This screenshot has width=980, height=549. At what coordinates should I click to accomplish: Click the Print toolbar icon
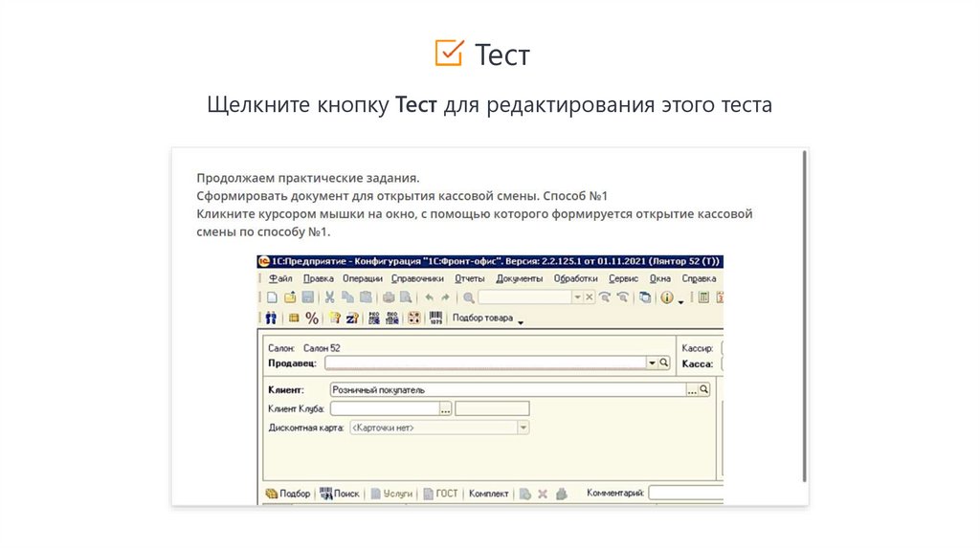[x=389, y=297]
